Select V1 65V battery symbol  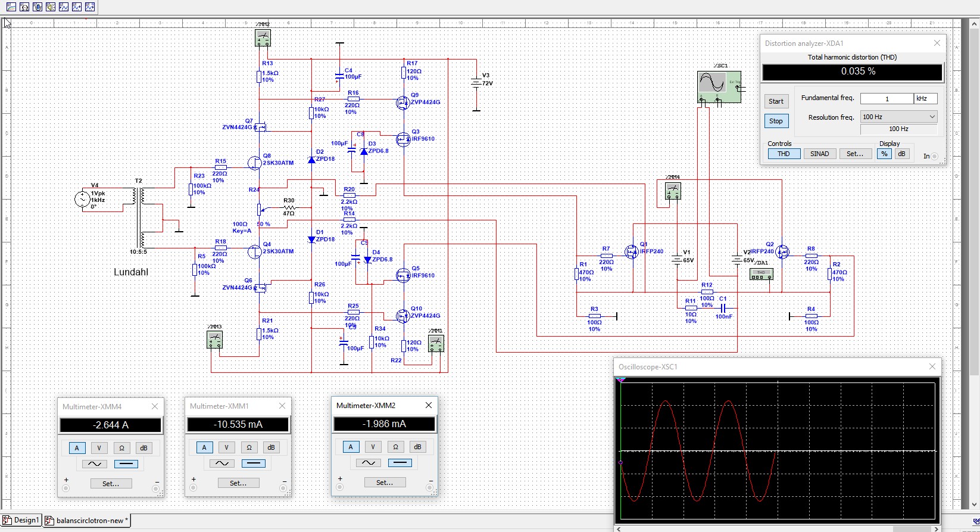(677, 260)
